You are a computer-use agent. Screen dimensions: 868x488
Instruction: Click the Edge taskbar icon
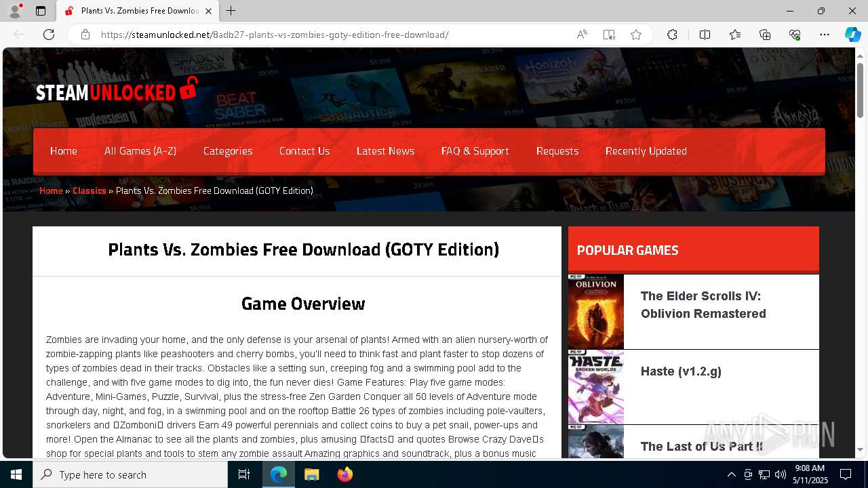[x=279, y=474]
